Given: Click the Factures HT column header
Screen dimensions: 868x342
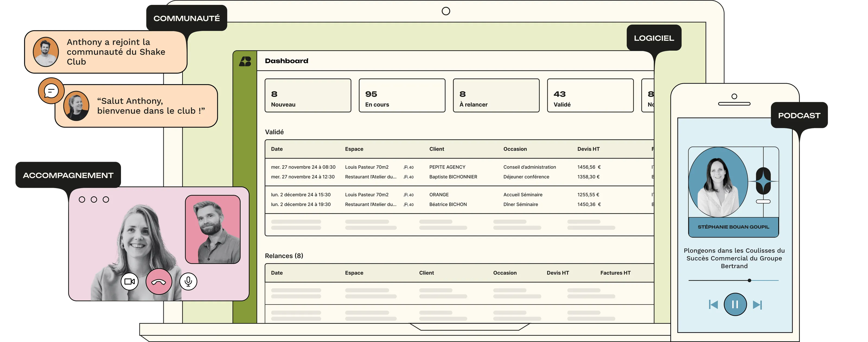Looking at the screenshot, I should 615,273.
